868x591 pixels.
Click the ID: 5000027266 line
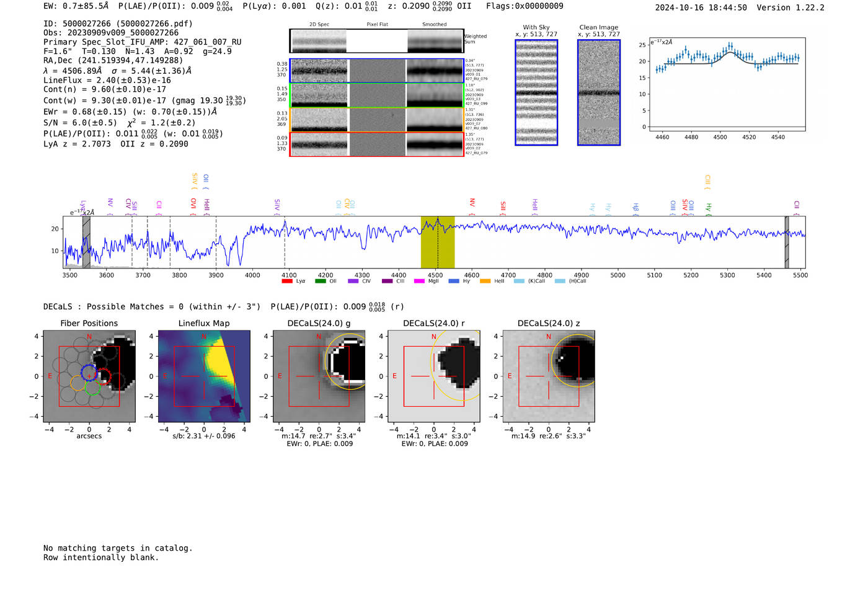point(118,24)
